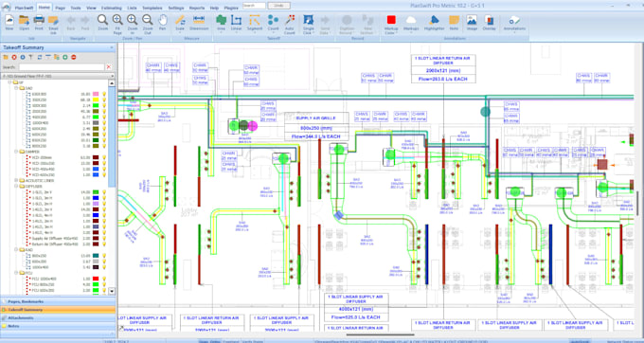Open the Pages, Bookmarks panel
This screenshot has width=644, height=343.
tap(58, 301)
